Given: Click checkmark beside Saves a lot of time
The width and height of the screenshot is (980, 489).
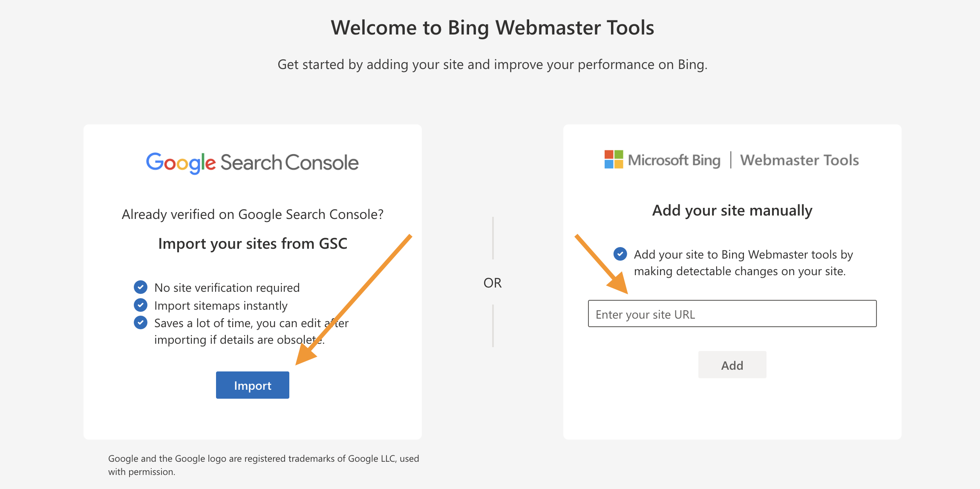Looking at the screenshot, I should (141, 322).
